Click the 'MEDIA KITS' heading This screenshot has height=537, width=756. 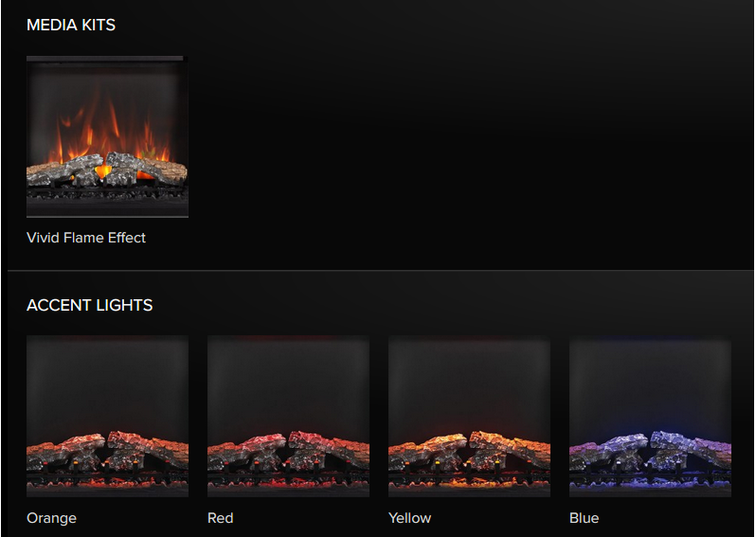71,25
